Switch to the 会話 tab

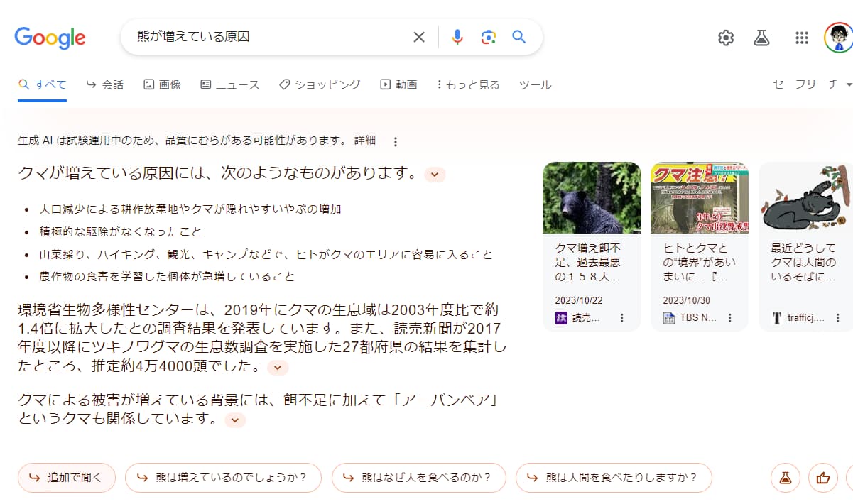tap(104, 84)
